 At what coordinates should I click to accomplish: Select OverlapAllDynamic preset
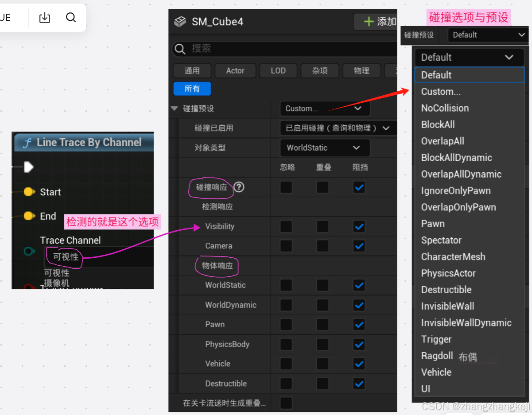tap(470, 174)
